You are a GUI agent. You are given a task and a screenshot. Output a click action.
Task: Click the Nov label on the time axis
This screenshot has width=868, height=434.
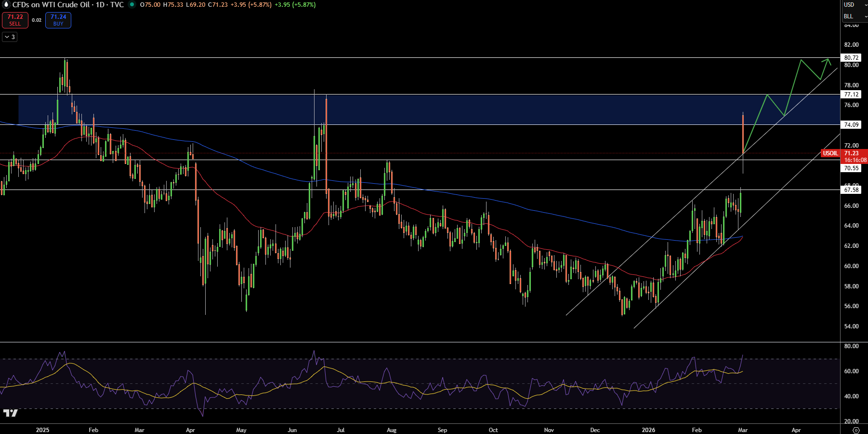tap(549, 430)
